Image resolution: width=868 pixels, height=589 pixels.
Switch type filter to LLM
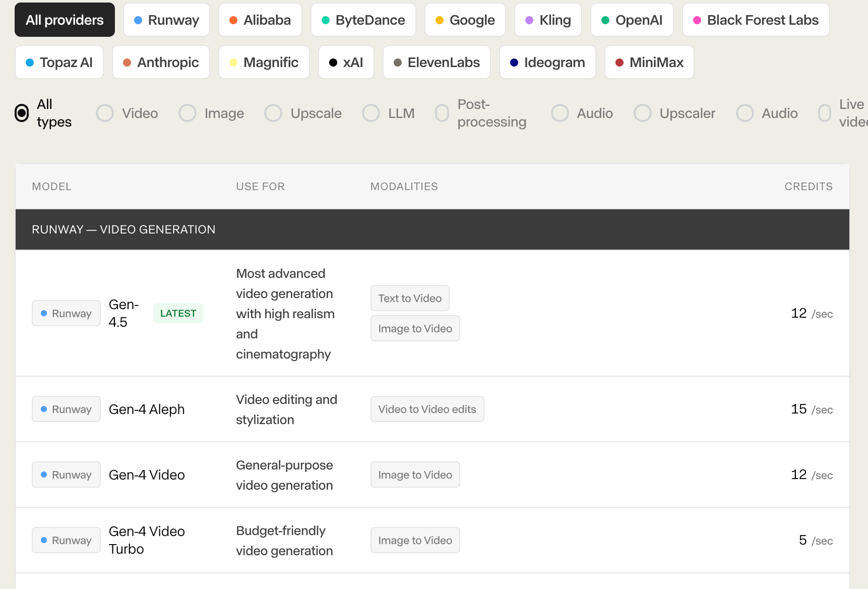(x=371, y=113)
